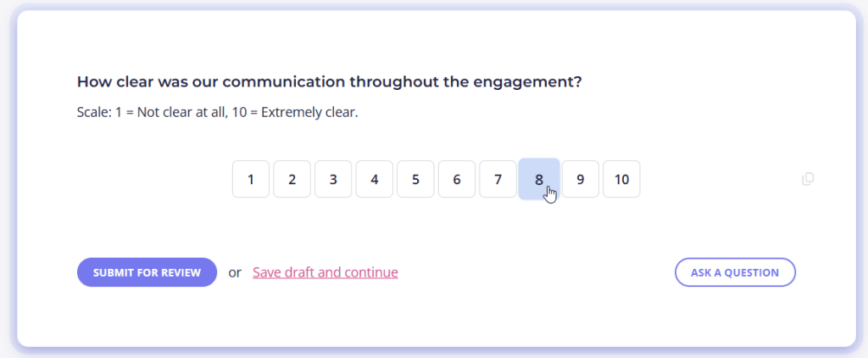Viewport: 868px width, 358px height.
Task: Click the Ask a Question button
Action: [x=735, y=272]
